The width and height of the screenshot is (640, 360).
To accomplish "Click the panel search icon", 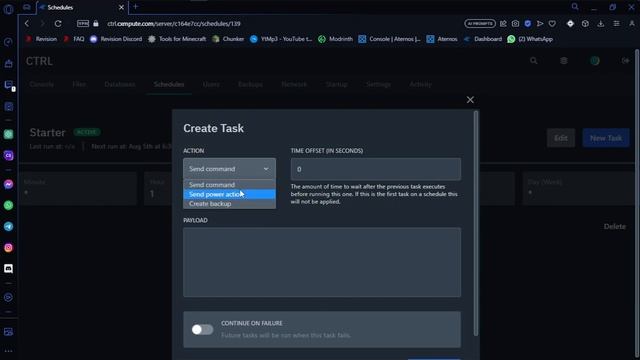I will (x=533, y=61).
